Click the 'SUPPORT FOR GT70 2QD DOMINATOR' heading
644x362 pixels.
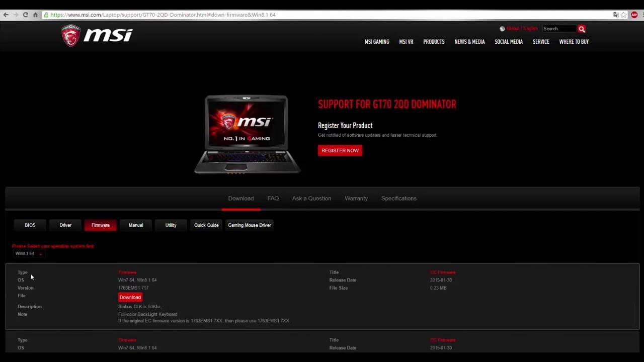(x=387, y=105)
